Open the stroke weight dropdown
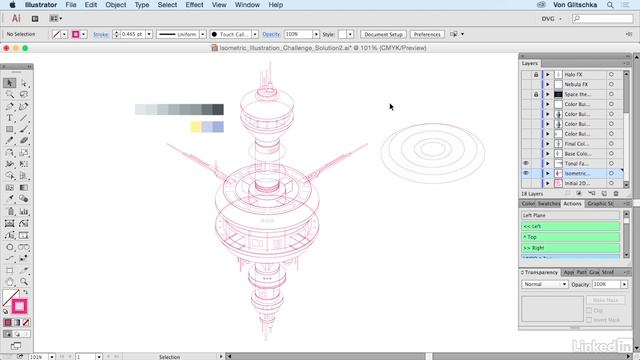 click(149, 34)
